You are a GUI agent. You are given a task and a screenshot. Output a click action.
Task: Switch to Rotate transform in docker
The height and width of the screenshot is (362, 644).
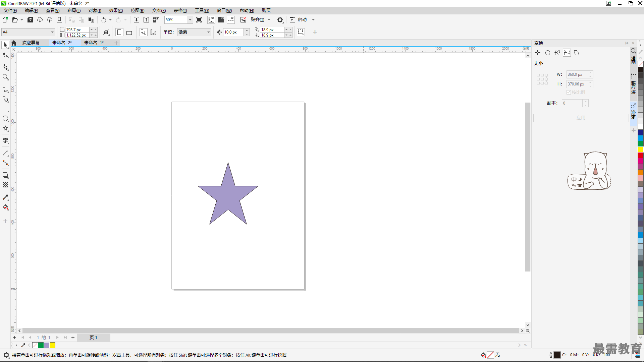(x=547, y=53)
